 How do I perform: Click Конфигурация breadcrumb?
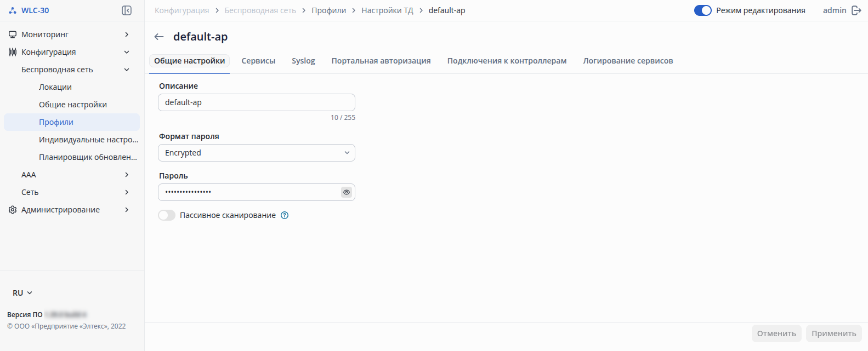(181, 10)
